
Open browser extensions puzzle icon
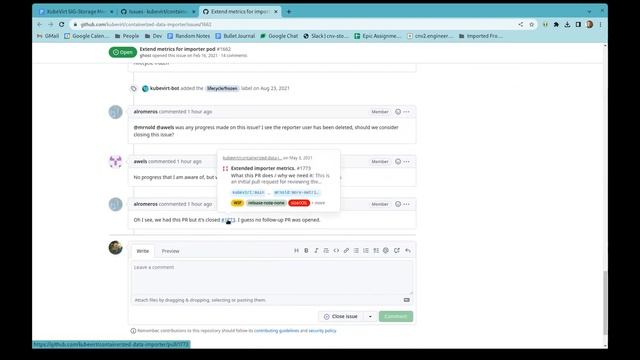[556, 24]
